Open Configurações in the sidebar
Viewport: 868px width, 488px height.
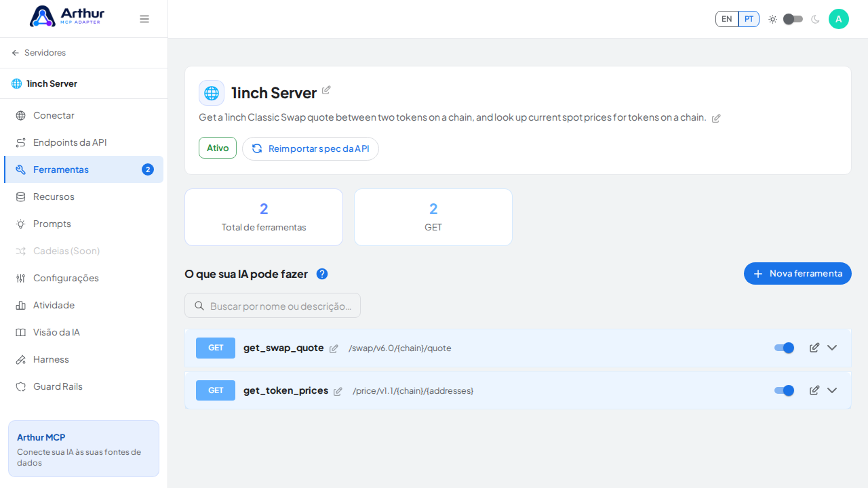83,278
